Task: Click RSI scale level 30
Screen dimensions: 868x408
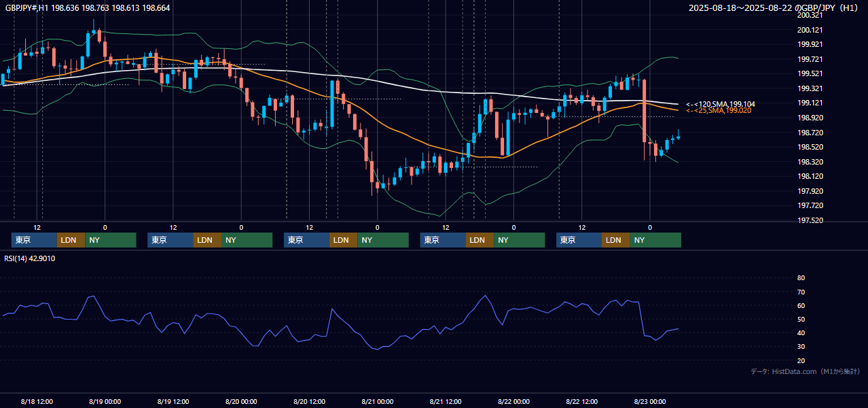Action: pos(801,346)
